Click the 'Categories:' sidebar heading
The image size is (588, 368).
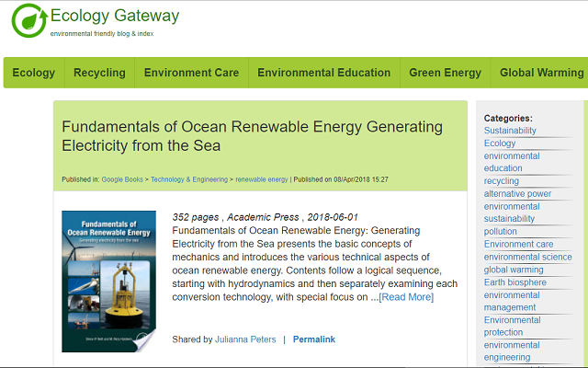coord(508,119)
